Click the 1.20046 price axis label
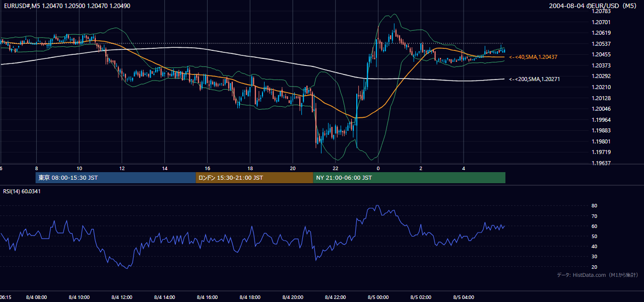 [x=602, y=109]
